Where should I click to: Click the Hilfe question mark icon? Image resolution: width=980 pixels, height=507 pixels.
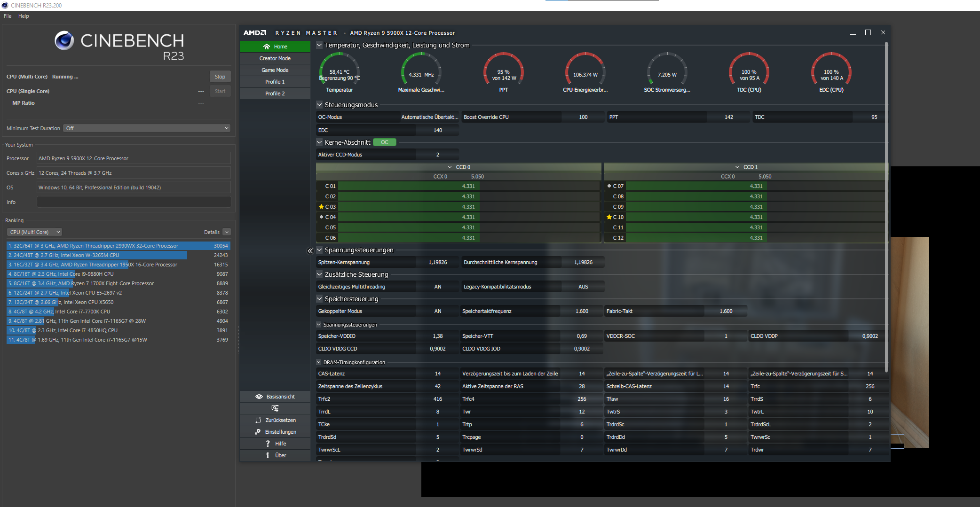(x=268, y=444)
